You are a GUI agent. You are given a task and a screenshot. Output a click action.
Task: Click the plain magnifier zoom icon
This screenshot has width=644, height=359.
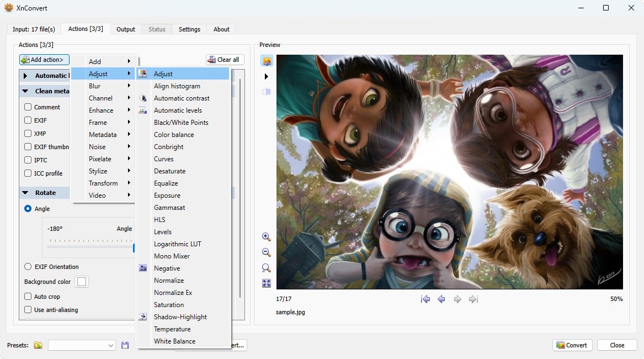pos(266,268)
